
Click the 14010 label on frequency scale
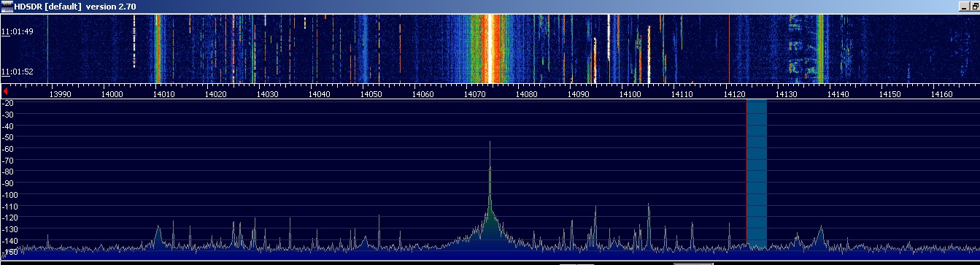pyautogui.click(x=163, y=94)
